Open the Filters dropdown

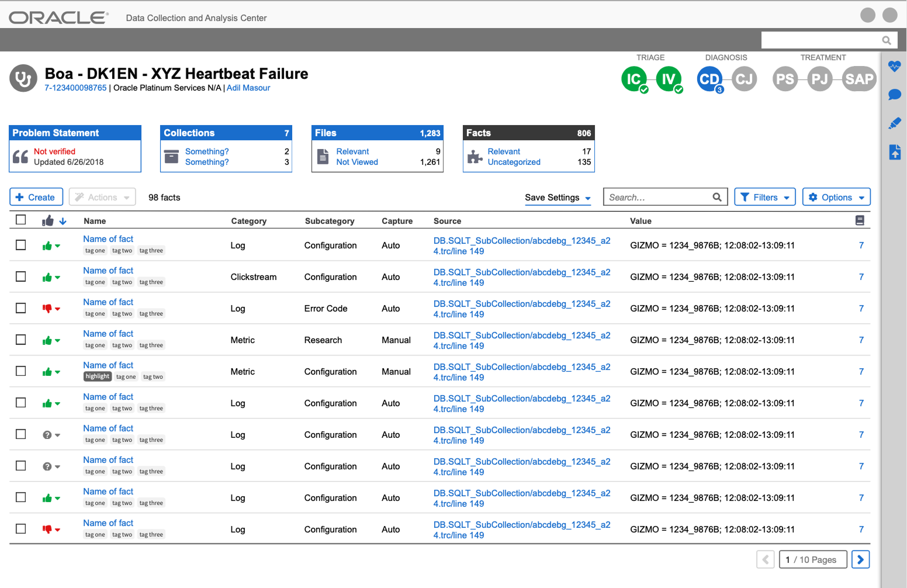click(765, 197)
